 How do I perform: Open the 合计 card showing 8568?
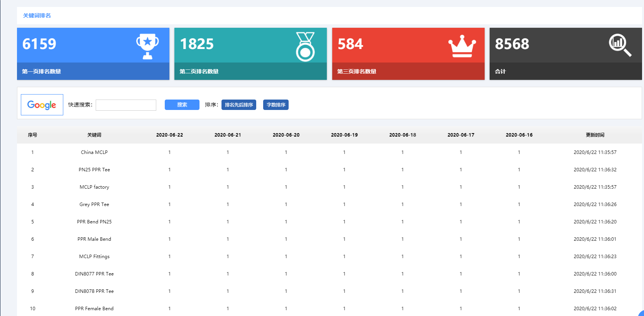[565, 54]
